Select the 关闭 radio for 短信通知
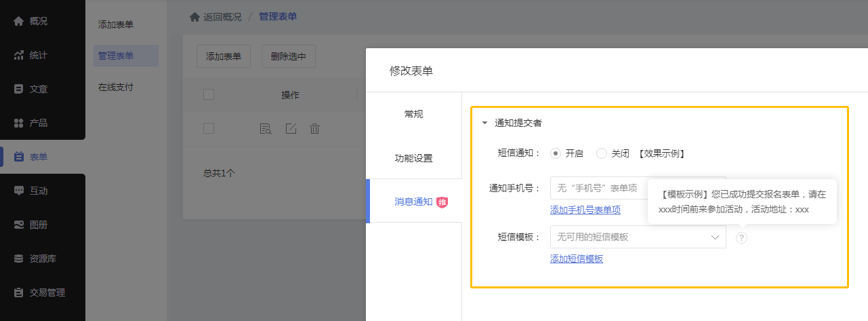Screen dimensions: 868x321 coord(601,153)
